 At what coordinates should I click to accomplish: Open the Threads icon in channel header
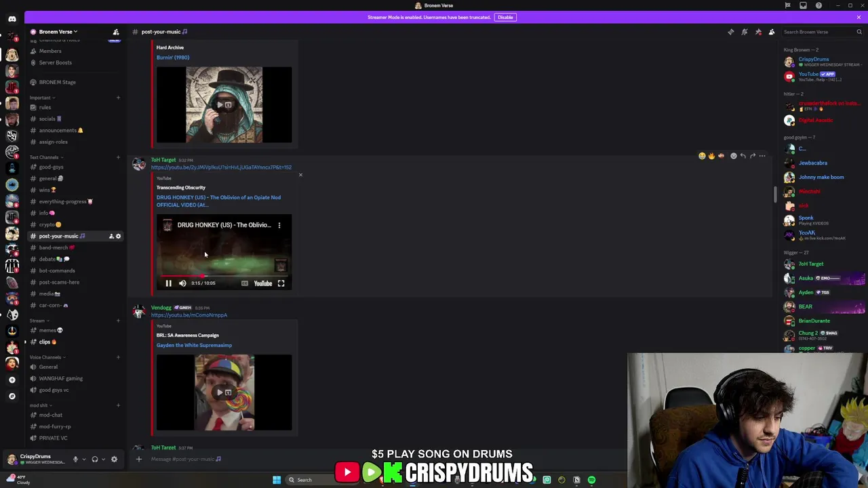click(730, 32)
